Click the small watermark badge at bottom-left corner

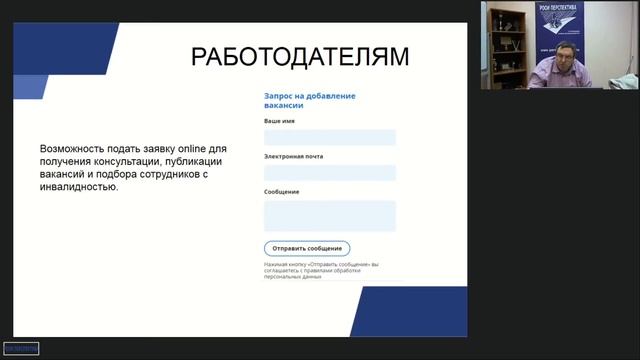(x=21, y=349)
